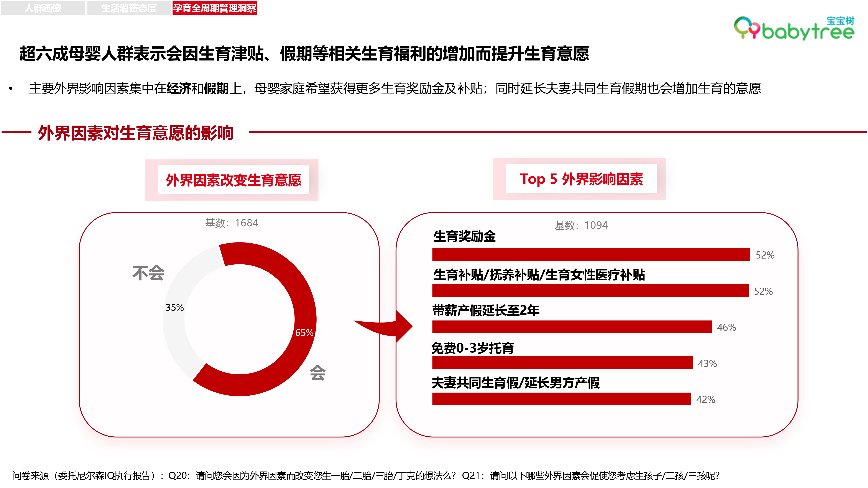Click the 外界因素改变生育意愿 label box
The image size is (868, 488).
click(233, 180)
